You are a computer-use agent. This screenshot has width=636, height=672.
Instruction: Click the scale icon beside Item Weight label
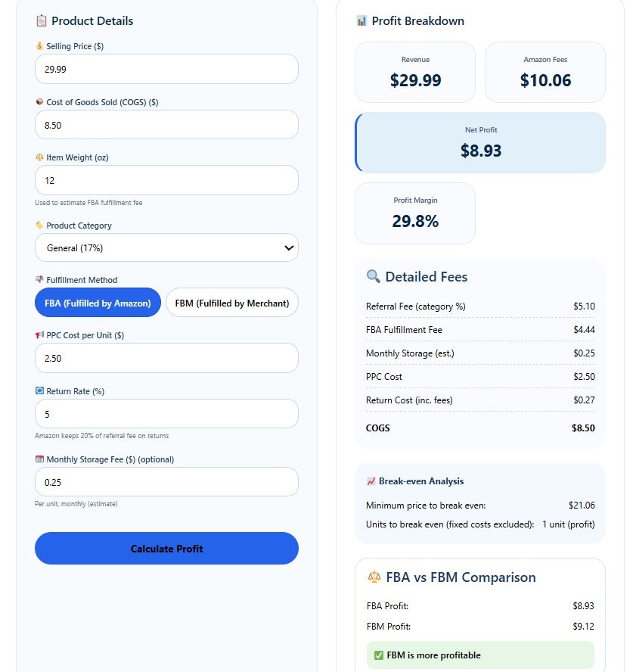point(40,157)
